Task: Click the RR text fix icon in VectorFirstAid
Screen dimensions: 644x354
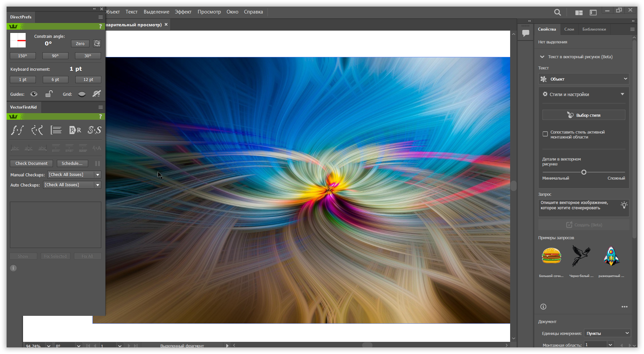Action: click(x=75, y=130)
